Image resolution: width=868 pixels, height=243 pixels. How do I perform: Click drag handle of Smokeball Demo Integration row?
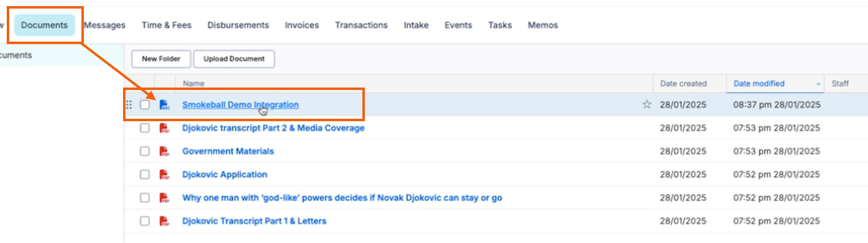pyautogui.click(x=129, y=105)
